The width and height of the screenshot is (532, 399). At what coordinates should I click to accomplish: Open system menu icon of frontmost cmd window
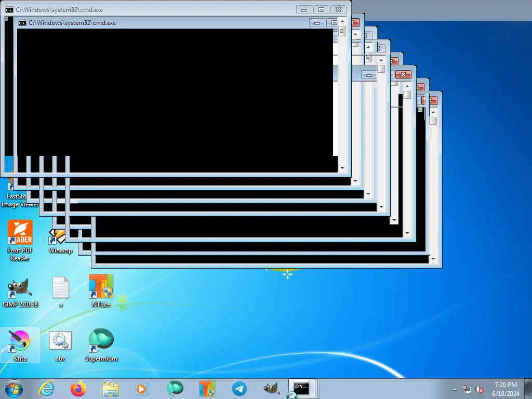pyautogui.click(x=9, y=9)
